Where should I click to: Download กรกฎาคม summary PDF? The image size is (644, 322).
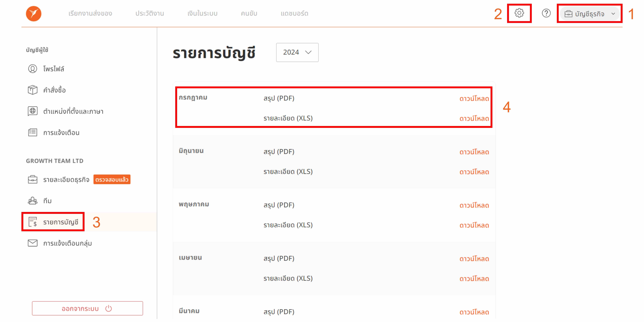pos(474,98)
